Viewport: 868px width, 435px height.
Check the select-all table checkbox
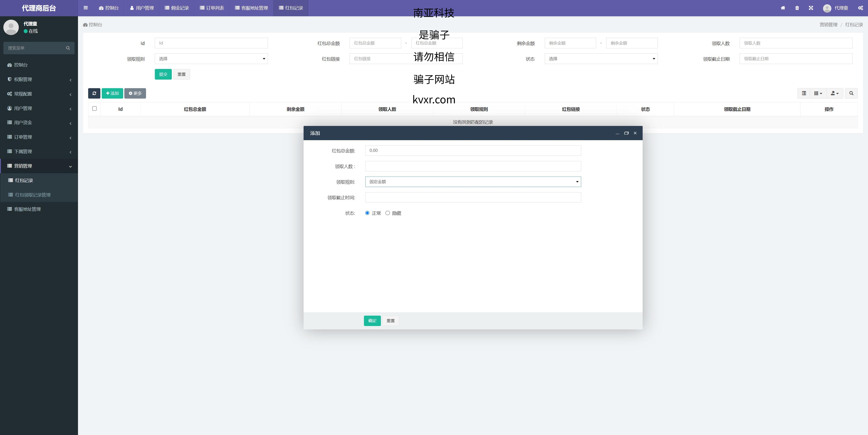[94, 109]
